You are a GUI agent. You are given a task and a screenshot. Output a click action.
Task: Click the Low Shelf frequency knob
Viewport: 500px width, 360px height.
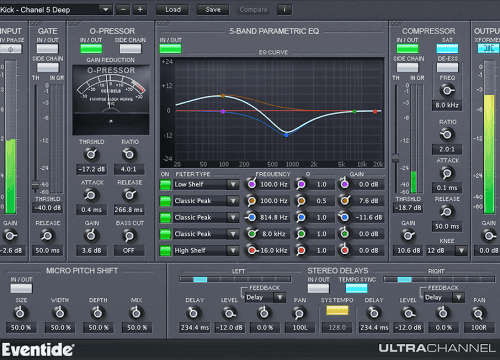(252, 184)
